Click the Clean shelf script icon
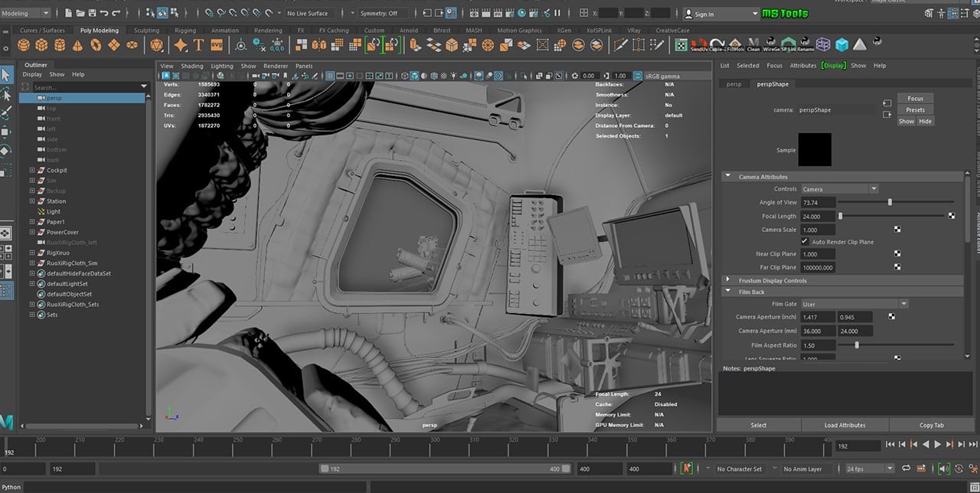 [x=753, y=45]
